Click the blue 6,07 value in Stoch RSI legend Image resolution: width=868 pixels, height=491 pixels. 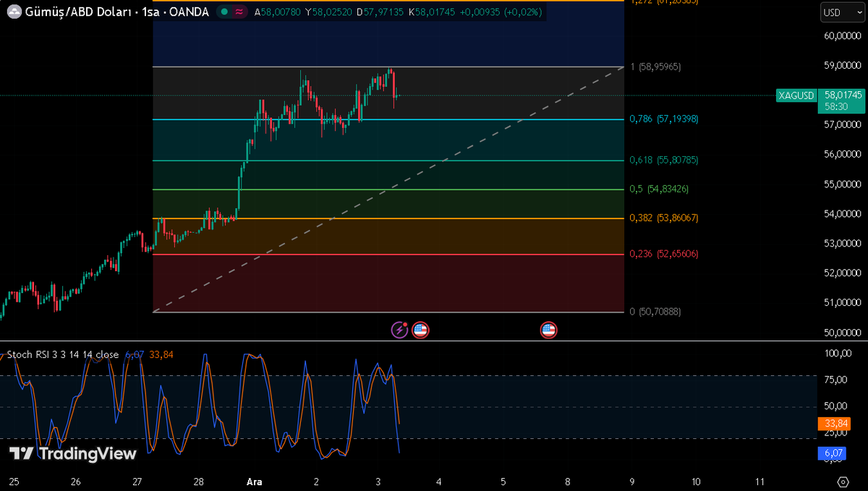click(x=134, y=354)
